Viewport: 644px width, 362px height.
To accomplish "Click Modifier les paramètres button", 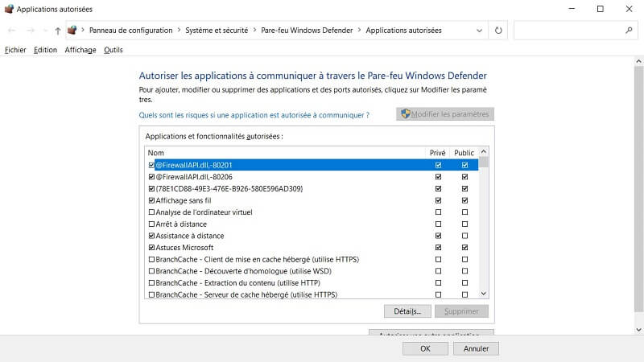I will click(x=445, y=114).
